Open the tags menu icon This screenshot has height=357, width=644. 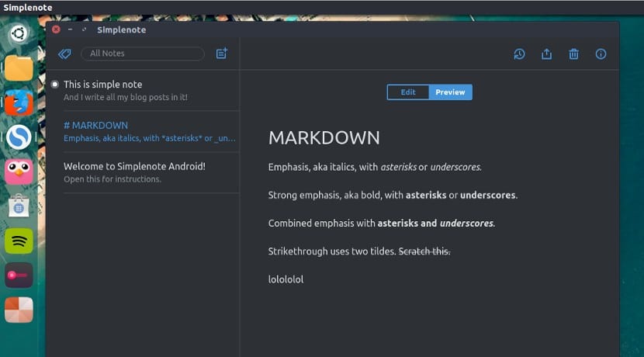(64, 54)
